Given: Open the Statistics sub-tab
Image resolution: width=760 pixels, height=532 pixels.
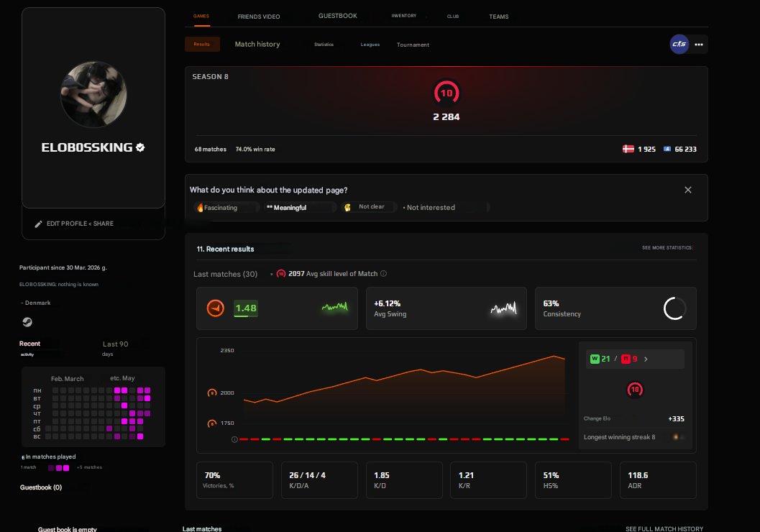Looking at the screenshot, I should (324, 45).
